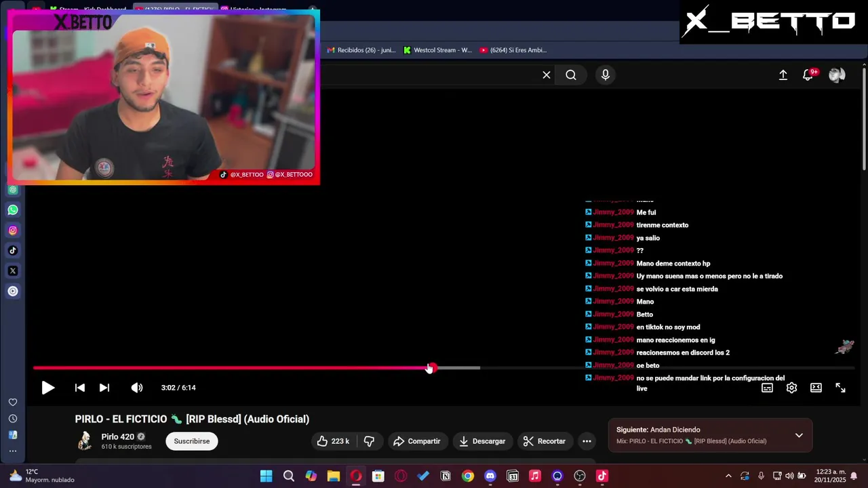
Task: Open the Windows Start menu
Action: 267,476
